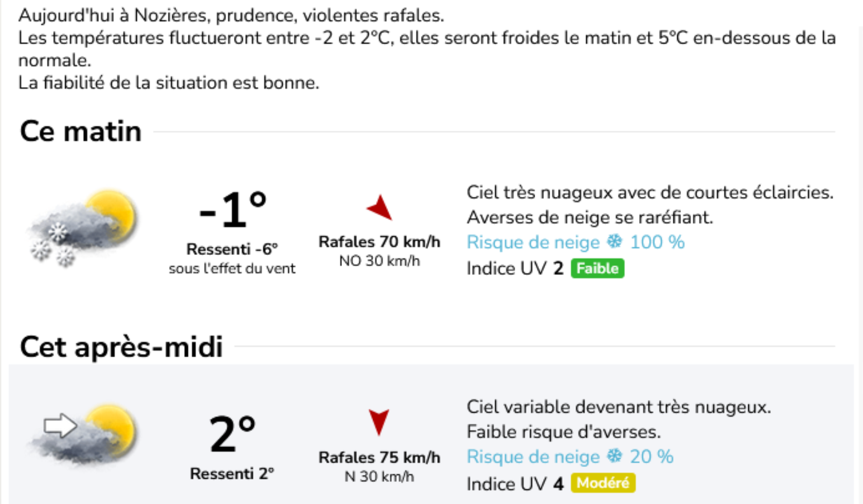
Task: Click the Rafales 70 km/h label
Action: pyautogui.click(x=379, y=242)
